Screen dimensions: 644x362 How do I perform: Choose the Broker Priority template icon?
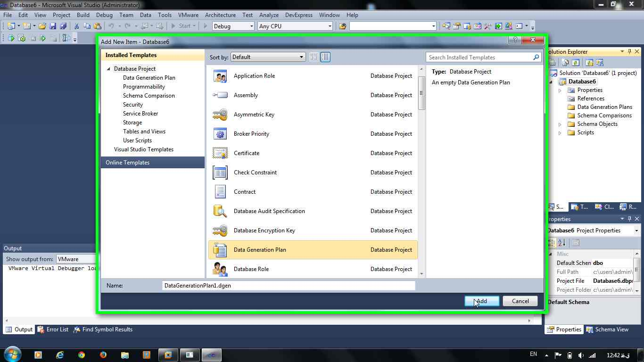click(x=220, y=134)
